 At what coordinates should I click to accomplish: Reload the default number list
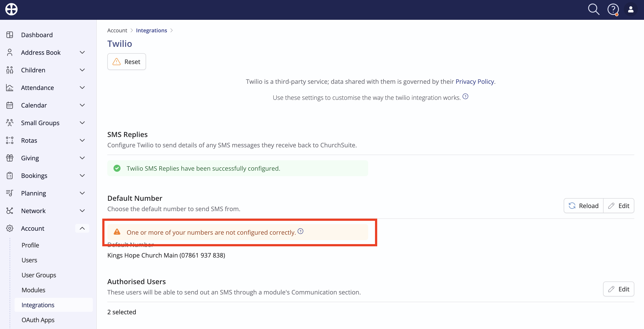pos(584,205)
